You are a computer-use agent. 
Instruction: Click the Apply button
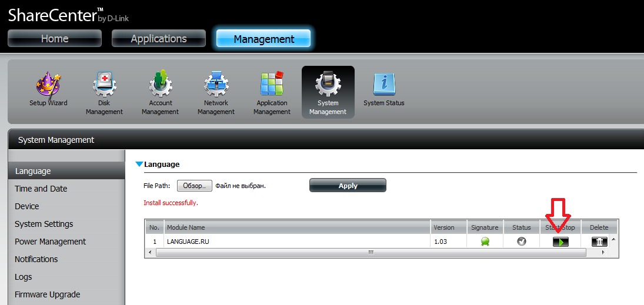tap(348, 186)
